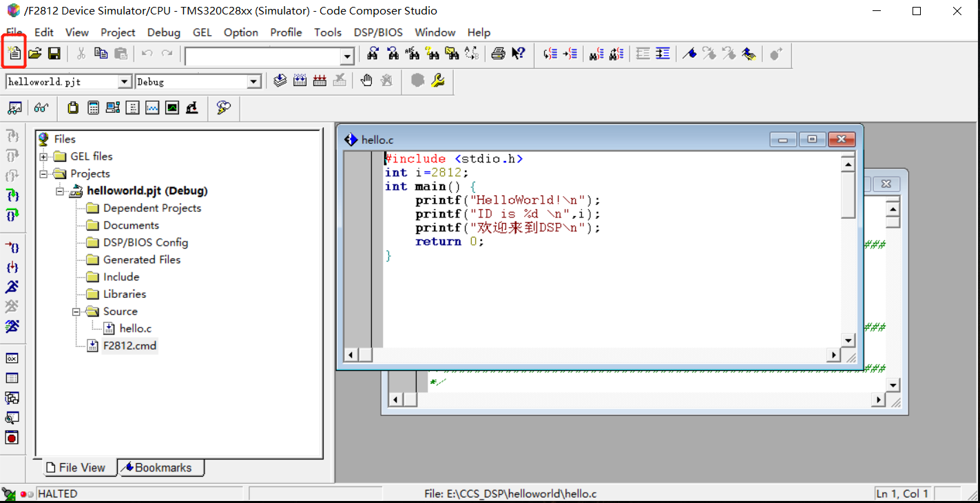Screen dimensions: 980x503
Task: Click the Rebuild All icon
Action: click(320, 81)
